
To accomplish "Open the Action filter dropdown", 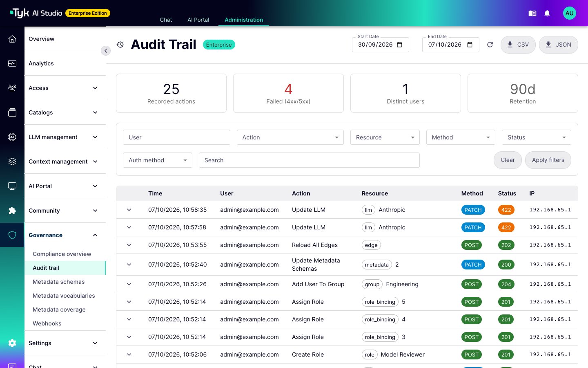I will click(290, 137).
